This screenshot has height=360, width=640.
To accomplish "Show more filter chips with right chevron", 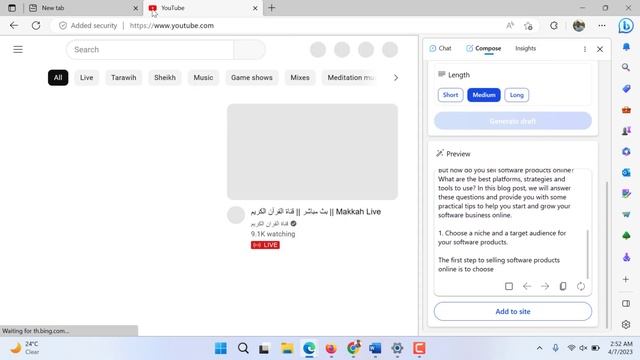I will (396, 78).
